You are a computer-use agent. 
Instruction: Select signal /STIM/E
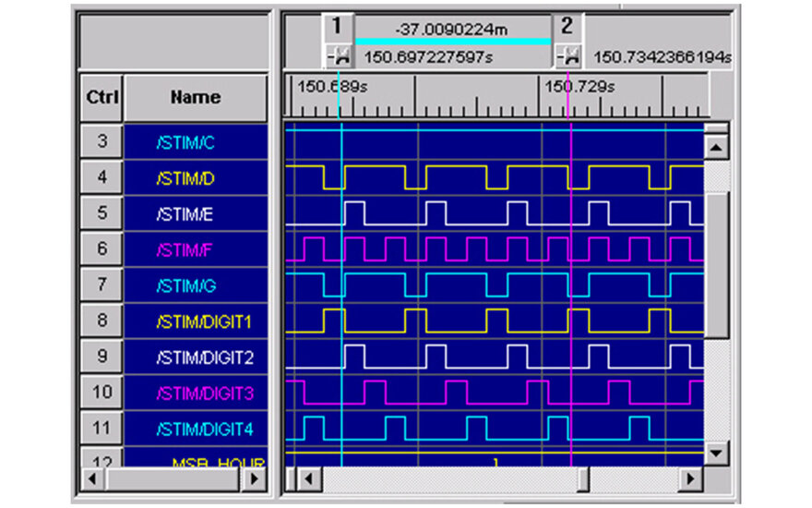197,213
